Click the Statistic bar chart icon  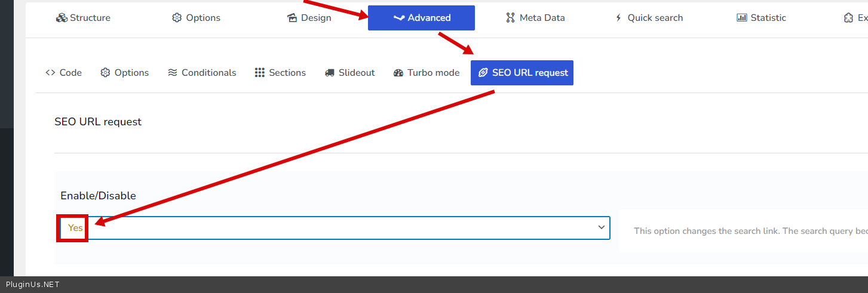[741, 18]
